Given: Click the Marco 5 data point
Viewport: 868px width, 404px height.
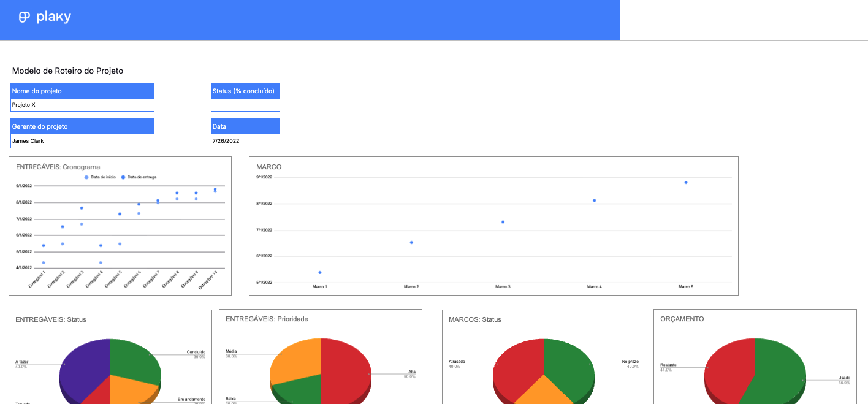Looking at the screenshot, I should (x=686, y=182).
